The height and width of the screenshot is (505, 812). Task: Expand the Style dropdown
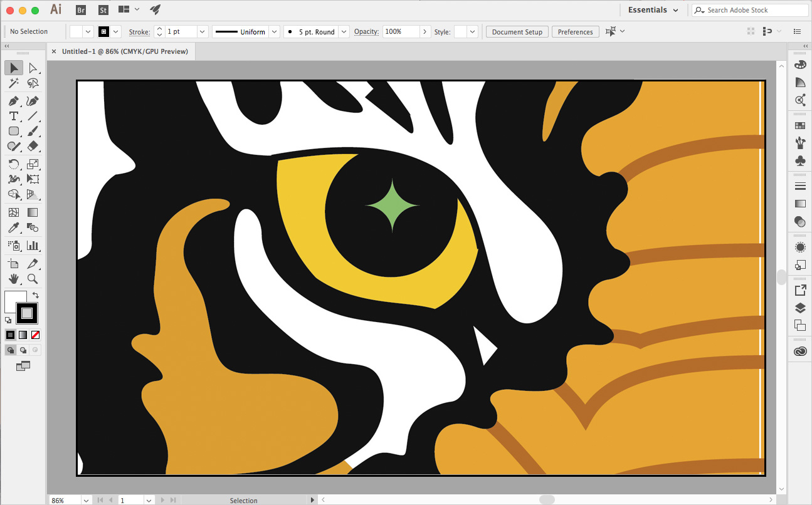[472, 32]
